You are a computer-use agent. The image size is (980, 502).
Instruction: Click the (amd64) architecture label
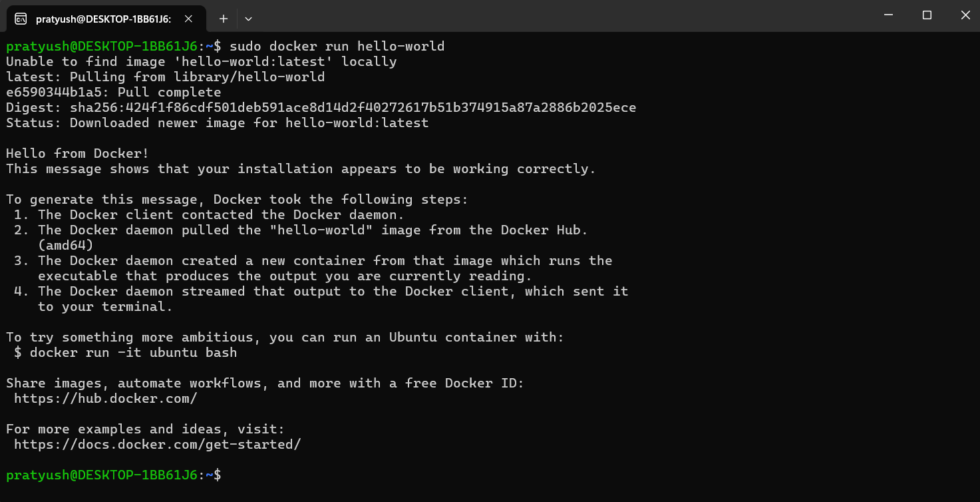point(63,245)
